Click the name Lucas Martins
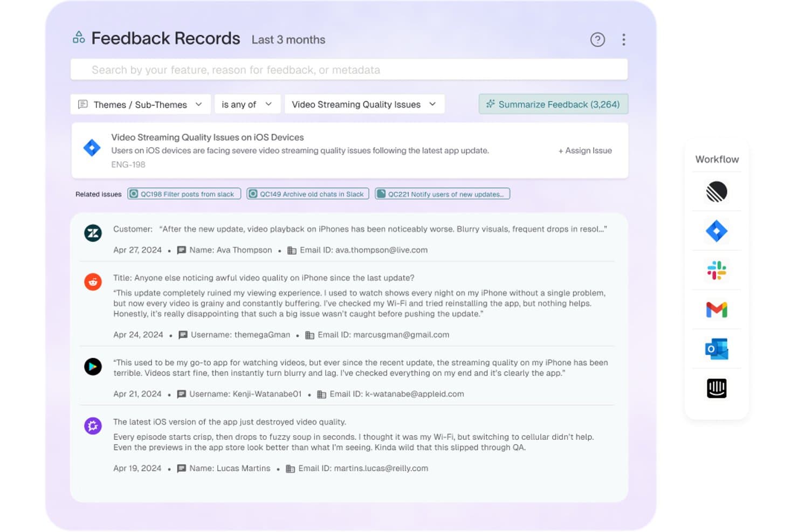 (x=243, y=468)
